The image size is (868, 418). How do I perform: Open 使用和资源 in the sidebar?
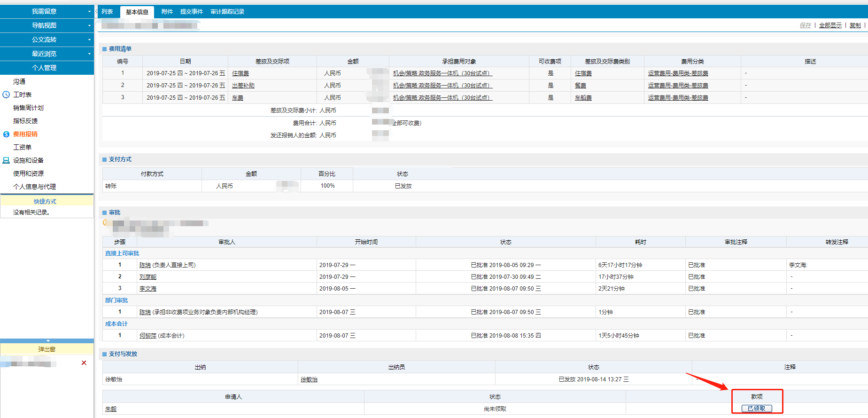28,174
